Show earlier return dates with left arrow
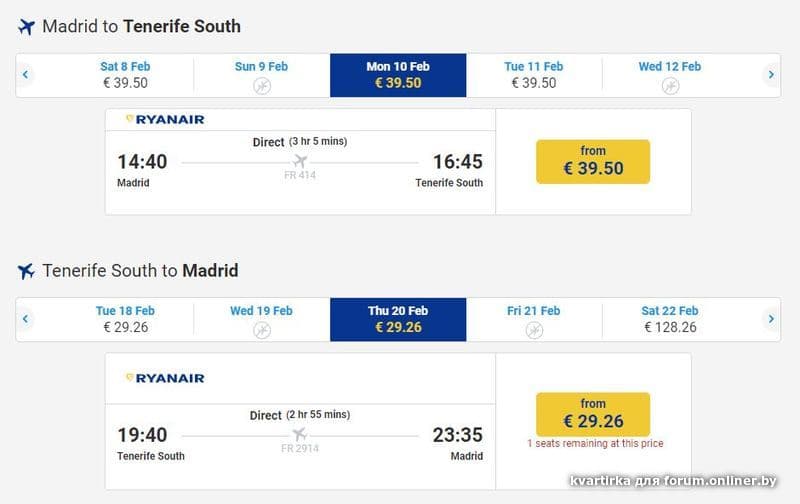Screen dimensions: 800x504 coord(26,319)
